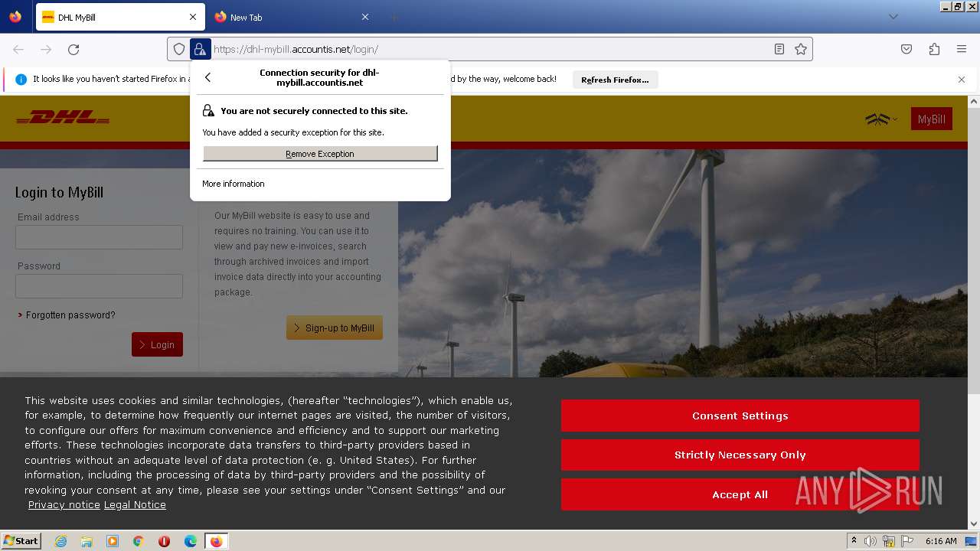Switch to the DHL MyBill tab
The image size is (980, 551).
119,17
